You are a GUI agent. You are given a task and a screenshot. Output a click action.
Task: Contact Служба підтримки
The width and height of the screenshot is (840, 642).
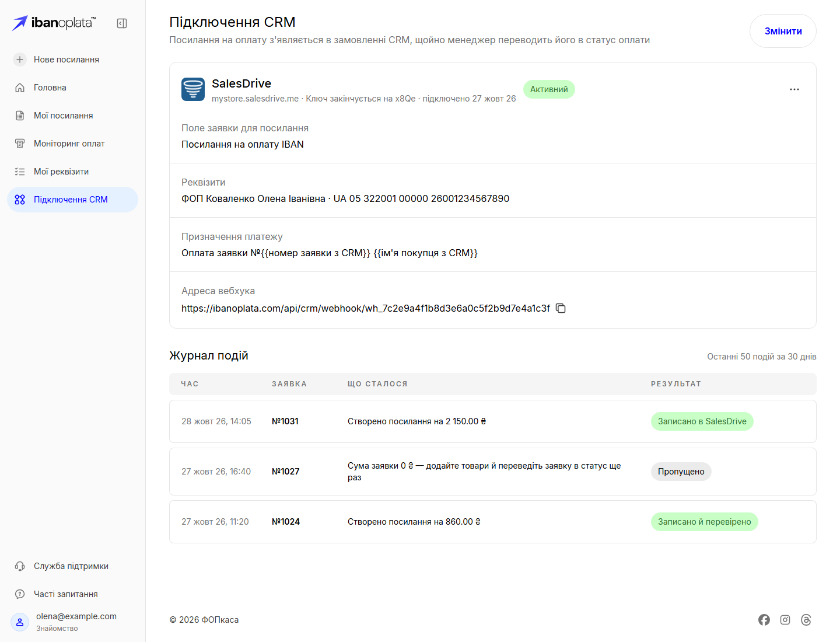pos(72,566)
